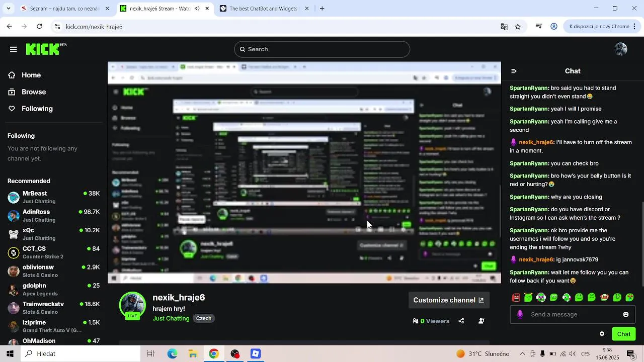Click the address bar URL kick.com/nexik-hraje6
This screenshot has width=644, height=362.
point(94,27)
